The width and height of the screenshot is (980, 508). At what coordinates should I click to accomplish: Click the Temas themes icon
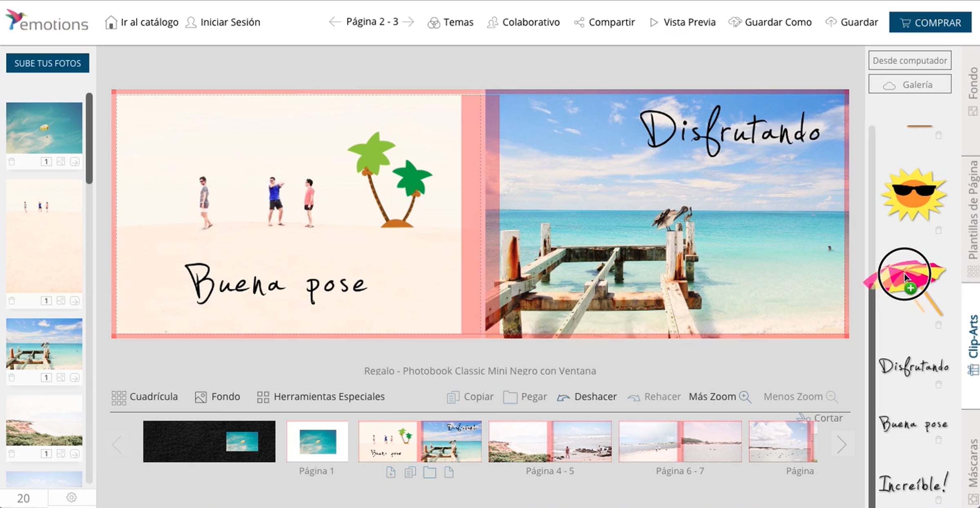[x=433, y=23]
